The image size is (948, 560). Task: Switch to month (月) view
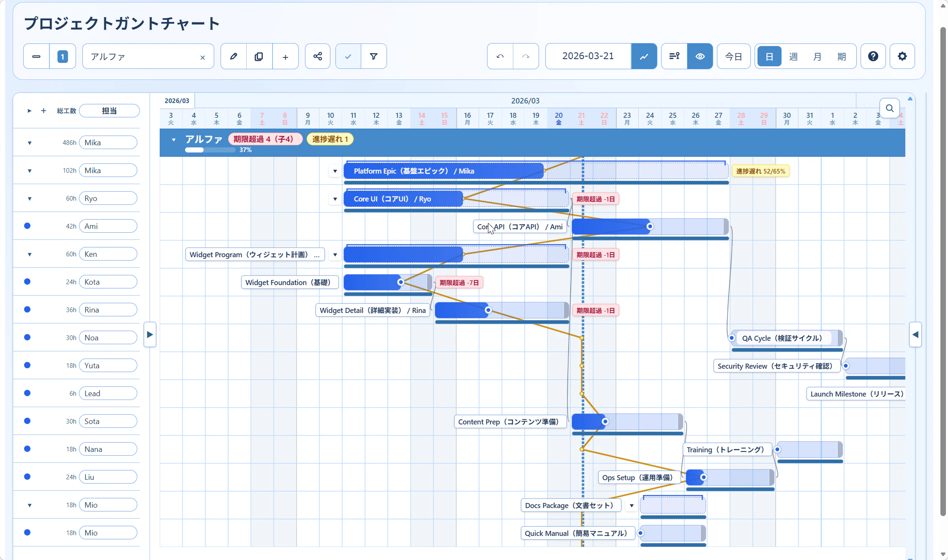point(817,56)
